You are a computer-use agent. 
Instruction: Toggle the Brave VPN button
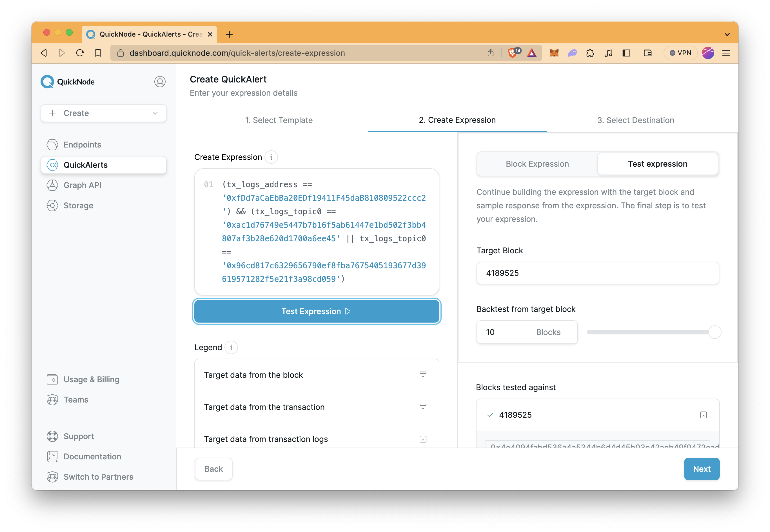click(680, 53)
